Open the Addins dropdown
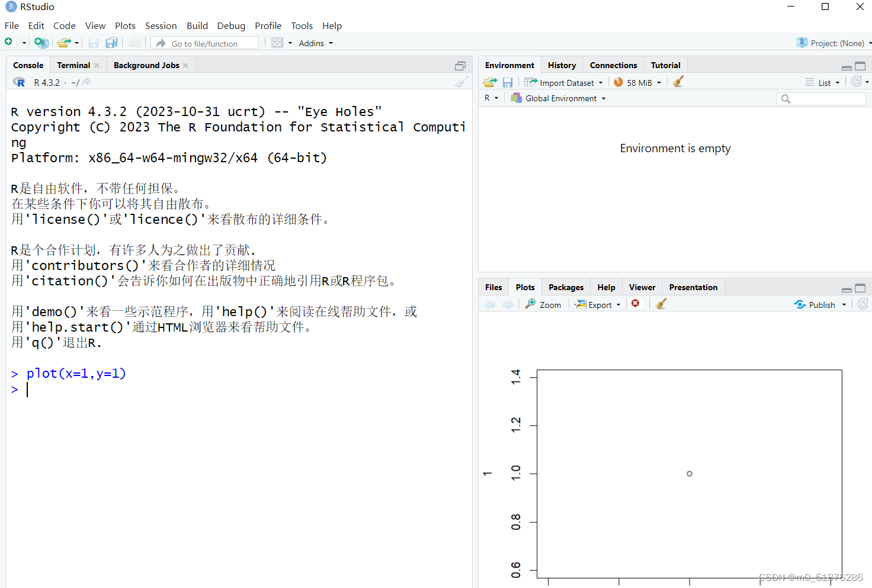The height and width of the screenshot is (588, 872). (x=316, y=43)
